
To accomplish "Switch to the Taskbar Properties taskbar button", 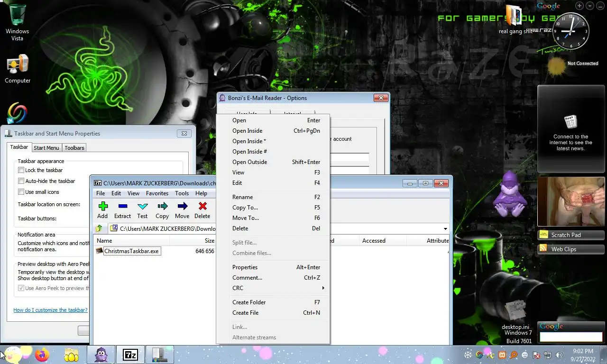I will [x=159, y=355].
